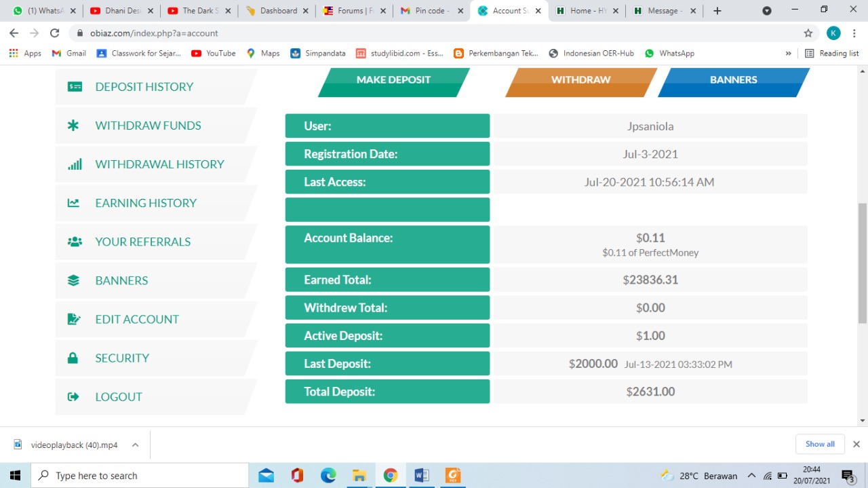
Task: Click the Withdrawal History bar chart icon
Action: tap(75, 164)
